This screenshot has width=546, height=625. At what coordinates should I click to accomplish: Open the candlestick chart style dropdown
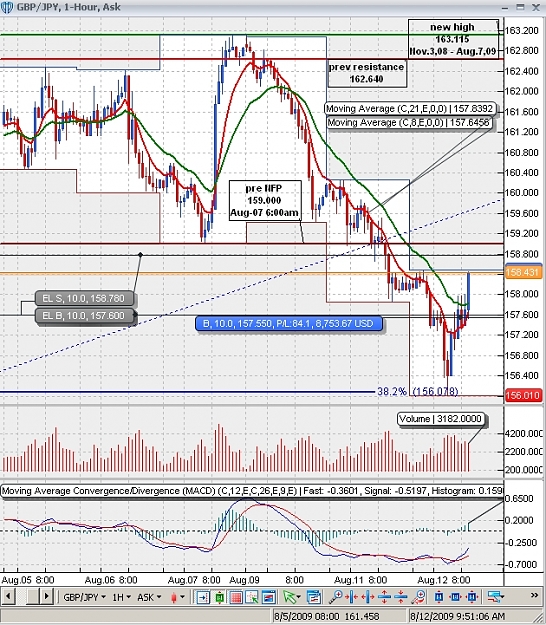click(x=177, y=597)
